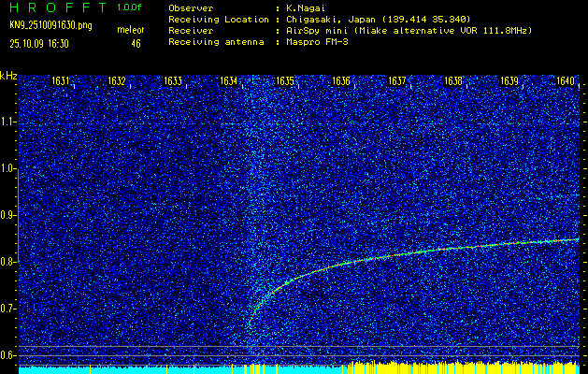Screen dimensions: 588x374
Task: Click the meteor count value 46
Action: [x=136, y=43]
